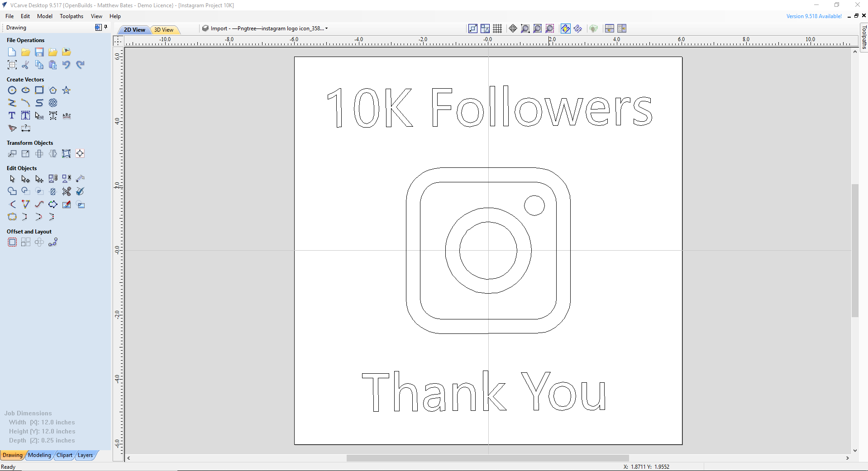Open the Vector Texture tool
This screenshot has width=868, height=471.
[x=53, y=103]
